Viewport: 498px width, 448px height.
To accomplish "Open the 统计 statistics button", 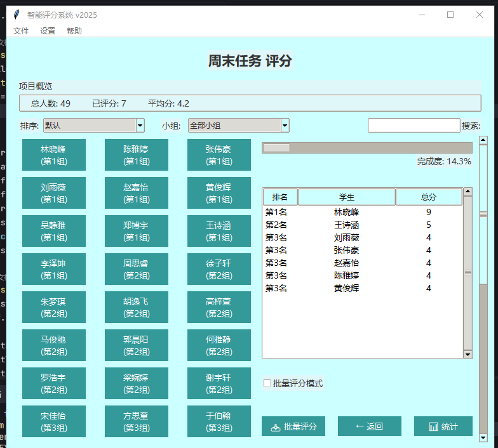I will (x=443, y=426).
